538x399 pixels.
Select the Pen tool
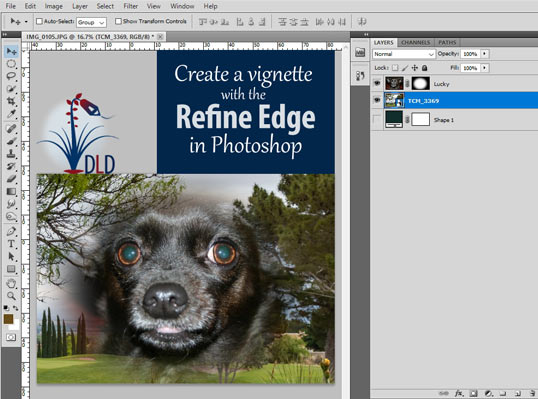[11, 231]
